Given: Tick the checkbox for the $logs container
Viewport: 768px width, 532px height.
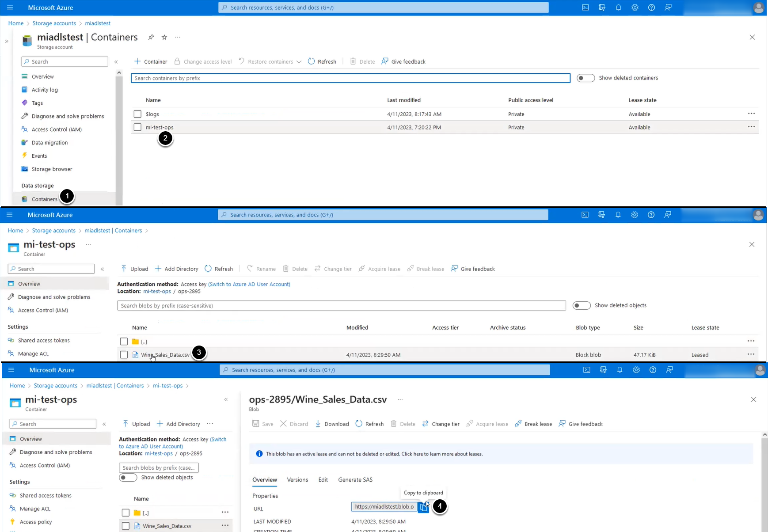Looking at the screenshot, I should click(x=137, y=114).
